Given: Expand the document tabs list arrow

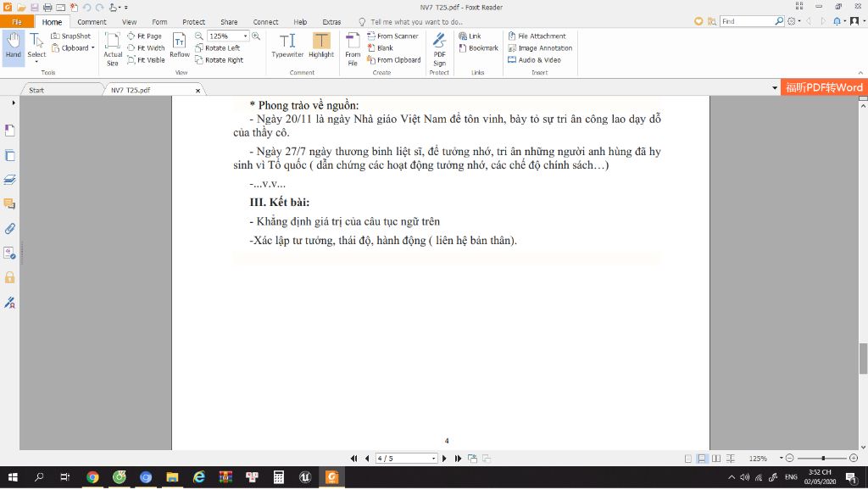Looking at the screenshot, I should (x=775, y=88).
